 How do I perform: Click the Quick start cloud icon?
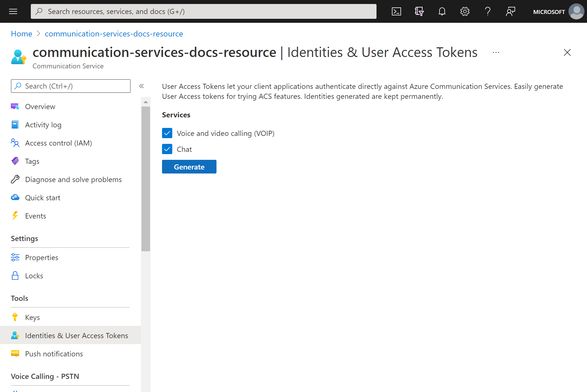coord(15,197)
